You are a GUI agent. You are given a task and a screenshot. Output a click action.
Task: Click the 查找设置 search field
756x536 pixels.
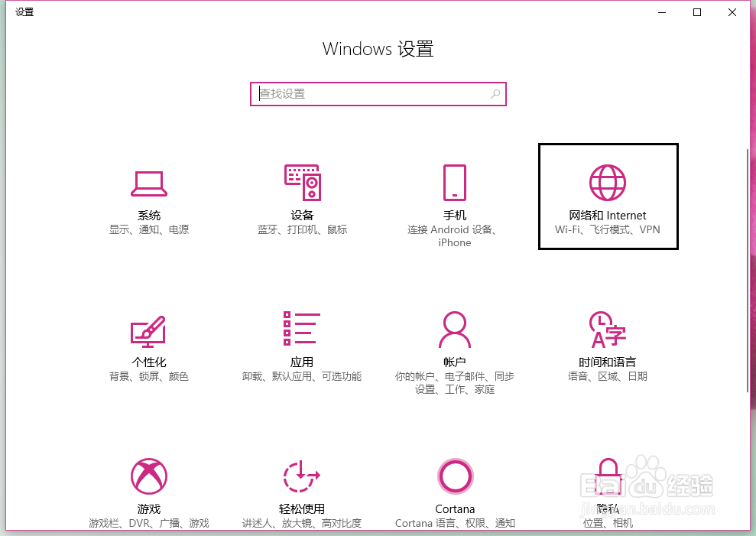378,94
